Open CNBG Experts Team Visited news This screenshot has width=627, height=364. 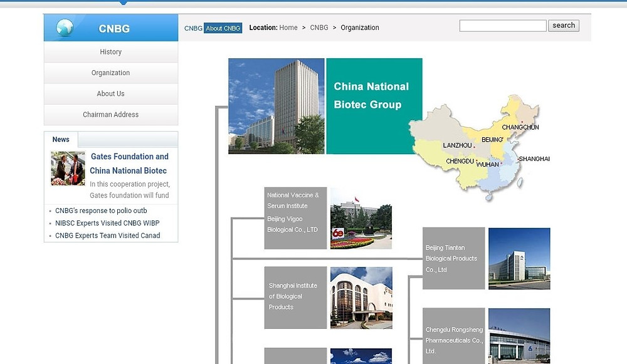108,236
